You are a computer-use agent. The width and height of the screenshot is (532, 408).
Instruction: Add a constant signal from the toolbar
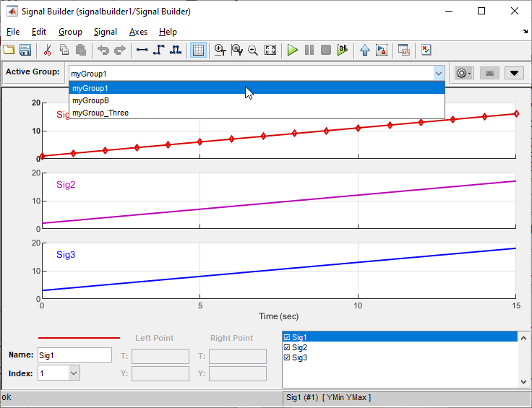tap(142, 50)
